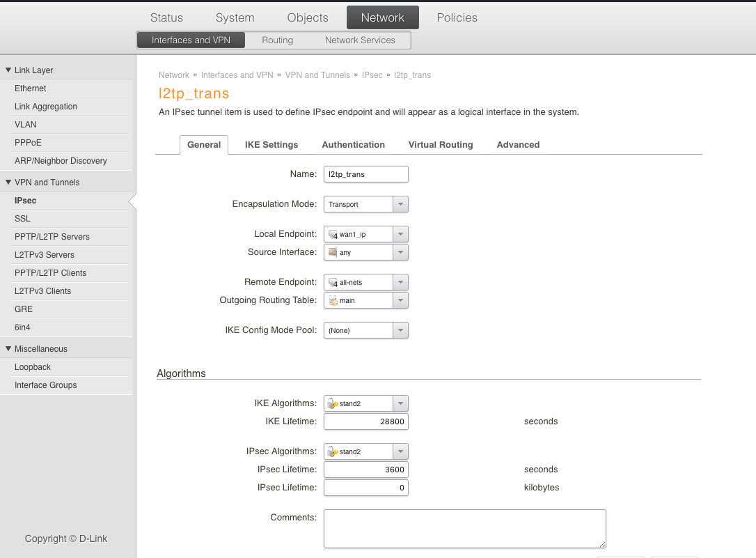
Task: Expand the Outgoing Routing Table dropdown arrow
Action: click(x=400, y=300)
